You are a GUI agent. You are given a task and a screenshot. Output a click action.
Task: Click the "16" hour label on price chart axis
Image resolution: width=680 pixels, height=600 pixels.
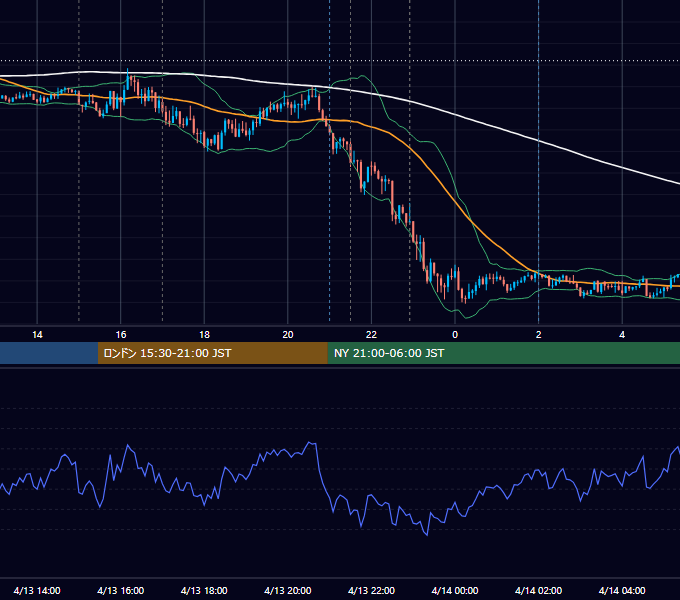pyautogui.click(x=121, y=335)
